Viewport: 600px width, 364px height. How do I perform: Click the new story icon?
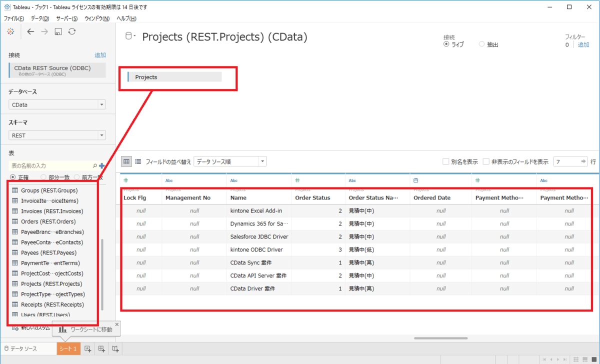[x=115, y=348]
